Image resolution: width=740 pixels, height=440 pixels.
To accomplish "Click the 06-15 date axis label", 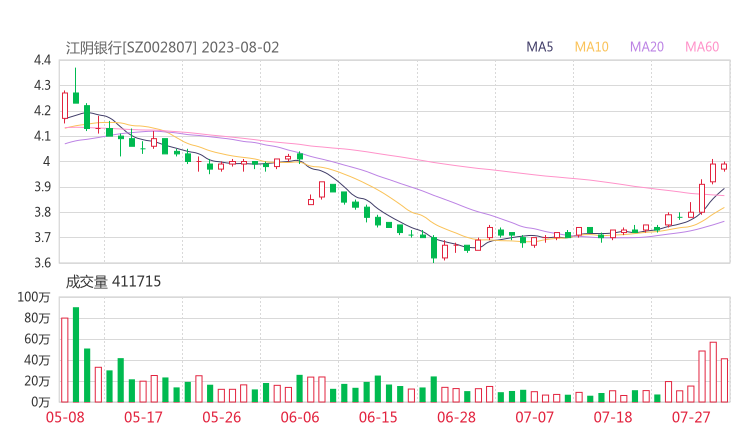I will coord(378,417).
